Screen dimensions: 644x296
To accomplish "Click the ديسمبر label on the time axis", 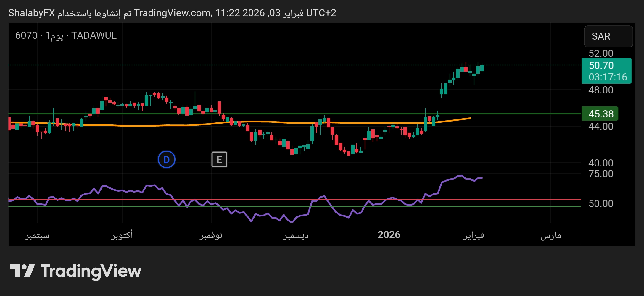I will pyautogui.click(x=296, y=235).
